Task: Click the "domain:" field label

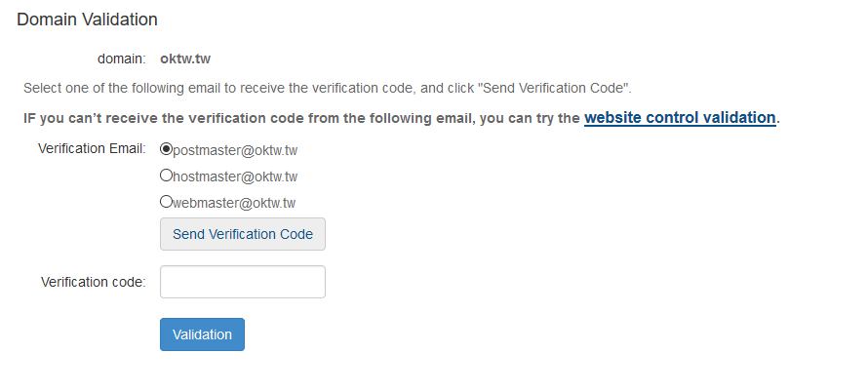Action: tap(121, 59)
